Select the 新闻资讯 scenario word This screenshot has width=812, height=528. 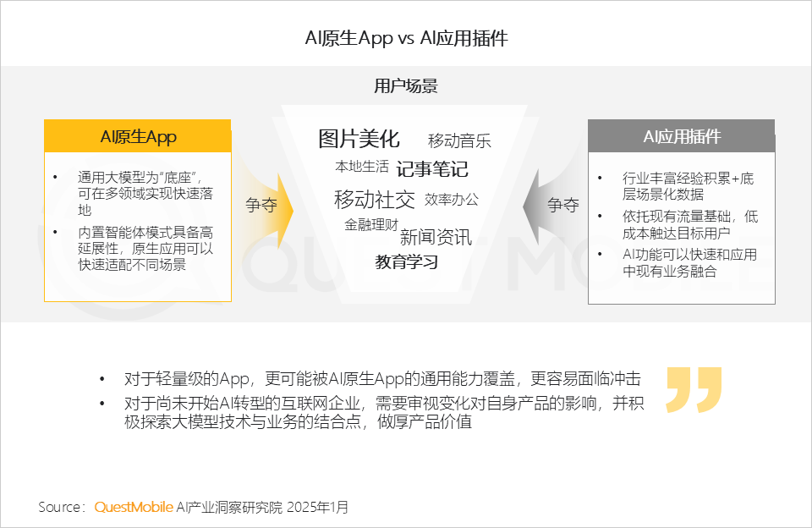(436, 237)
